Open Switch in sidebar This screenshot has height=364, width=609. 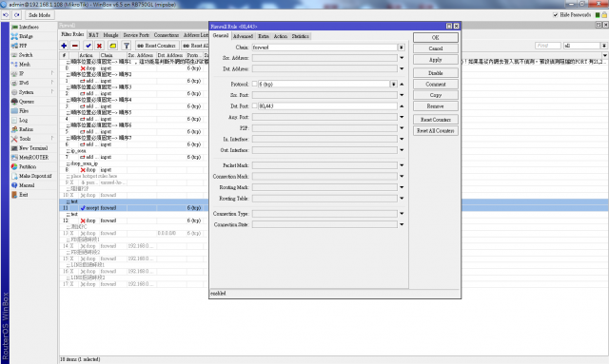pos(26,55)
